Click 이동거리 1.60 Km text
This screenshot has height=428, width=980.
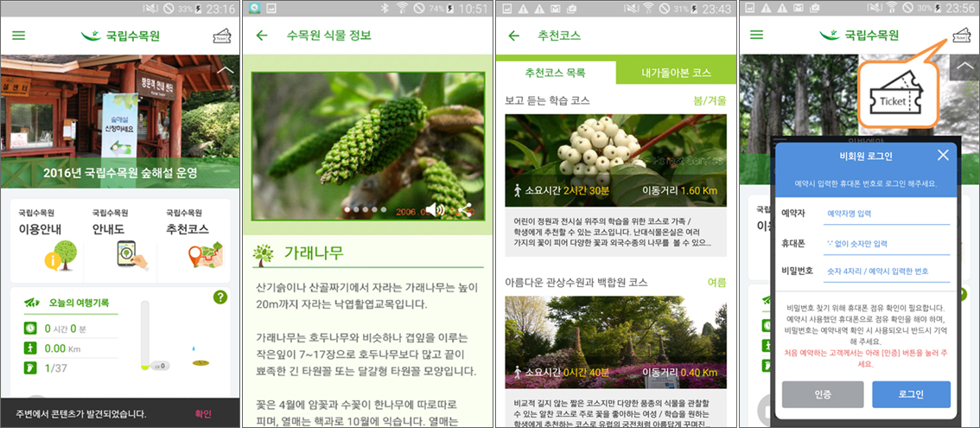pos(679,190)
